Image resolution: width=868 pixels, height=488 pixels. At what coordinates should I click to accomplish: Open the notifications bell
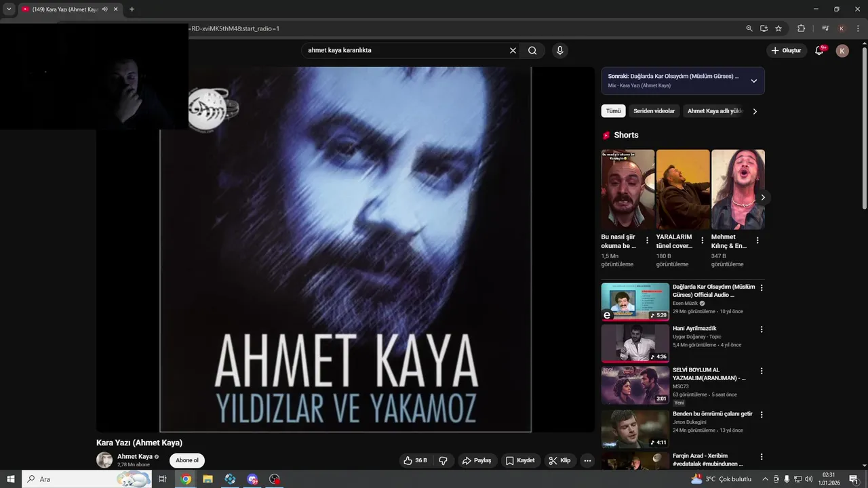819,51
